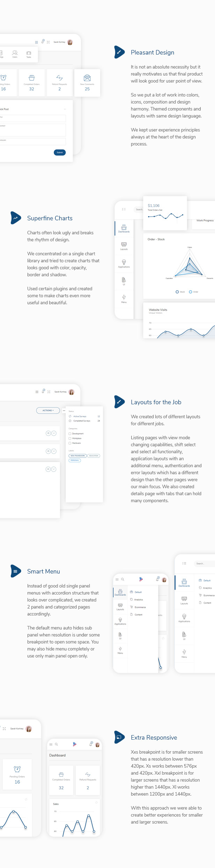
Task: Select Layouts in Superfine Charts mockup sidebar
Action: tap(124, 246)
